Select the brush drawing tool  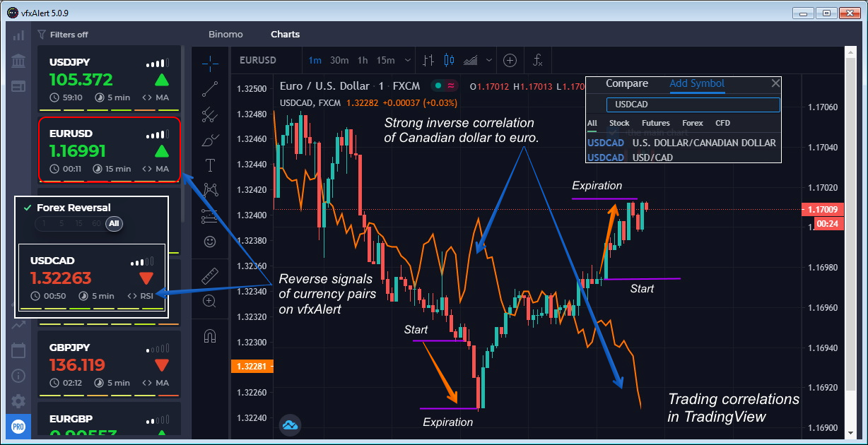click(210, 140)
